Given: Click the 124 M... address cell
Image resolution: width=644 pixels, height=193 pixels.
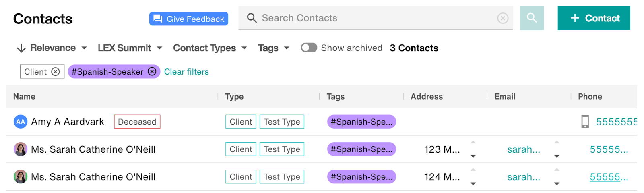Looking at the screenshot, I should pyautogui.click(x=442, y=176).
